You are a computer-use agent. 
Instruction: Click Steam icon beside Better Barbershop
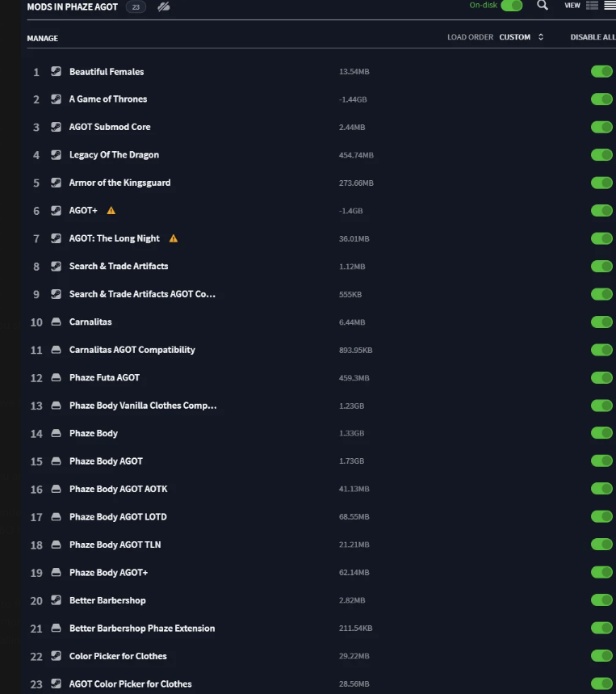(x=57, y=600)
